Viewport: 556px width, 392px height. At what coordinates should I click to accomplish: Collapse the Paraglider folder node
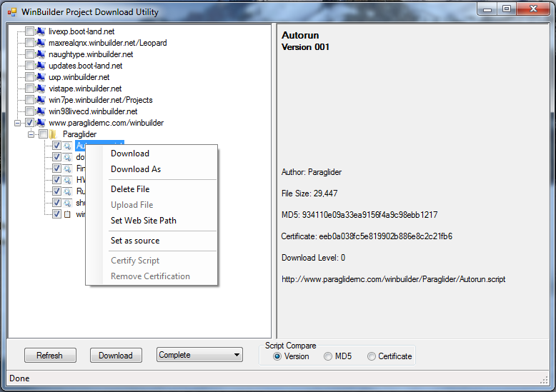pyautogui.click(x=31, y=134)
